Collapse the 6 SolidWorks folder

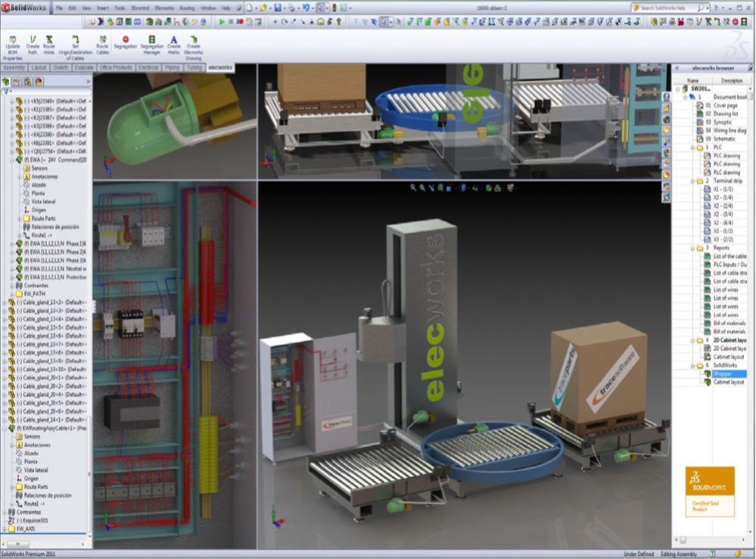click(693, 365)
